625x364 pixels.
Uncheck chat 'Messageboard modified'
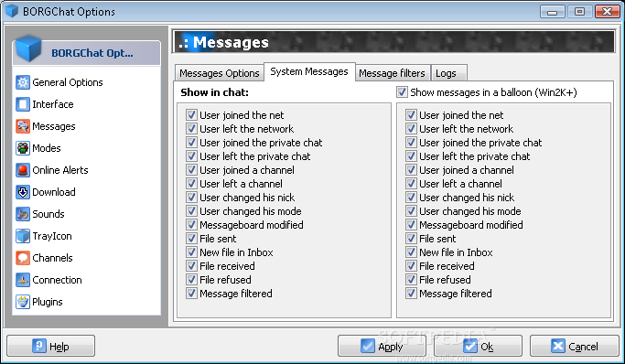coord(191,225)
